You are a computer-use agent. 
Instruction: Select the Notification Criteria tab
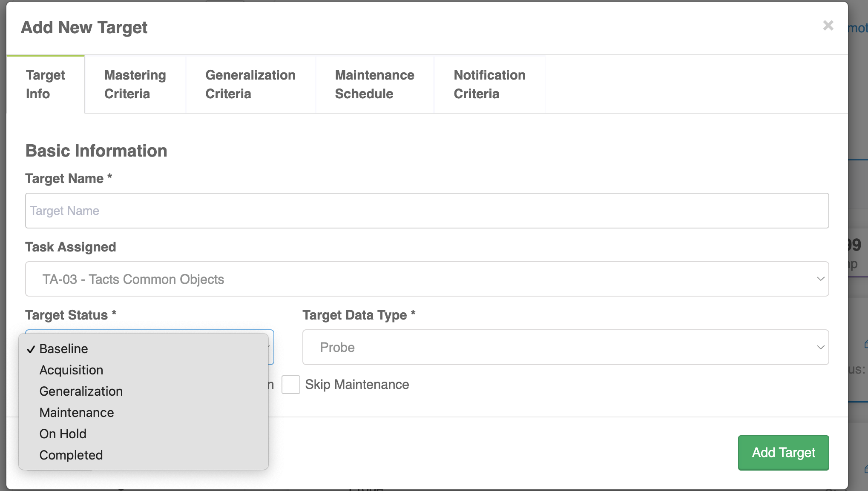pyautogui.click(x=489, y=84)
